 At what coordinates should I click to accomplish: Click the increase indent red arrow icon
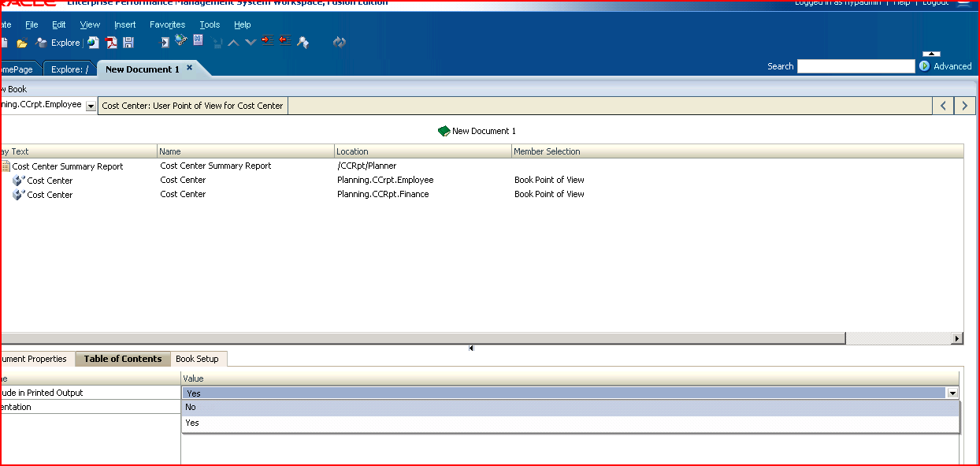(268, 40)
